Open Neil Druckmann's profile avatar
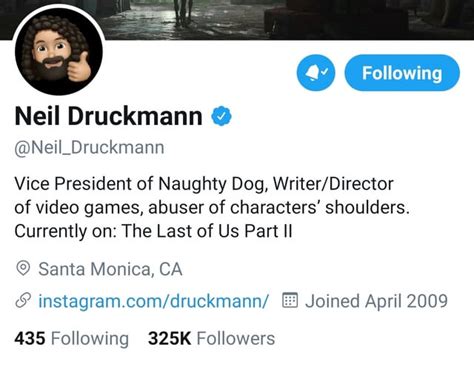Viewport: 474px width, 367px height. [59, 51]
